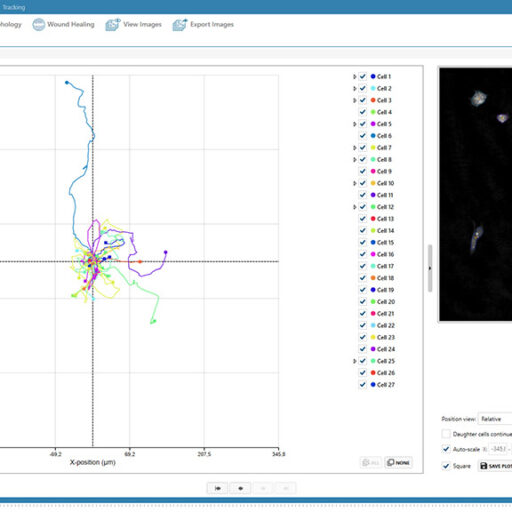Expand the Cell 1 tree arrow

[x=354, y=77]
